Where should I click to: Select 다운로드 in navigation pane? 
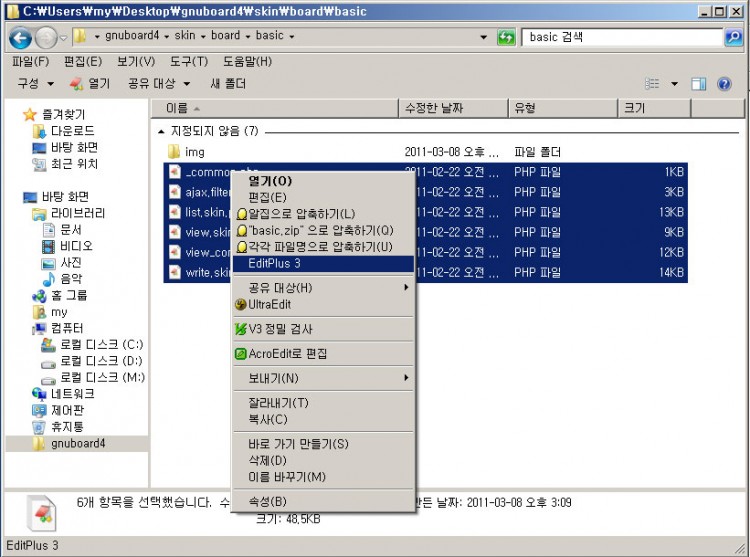63,131
